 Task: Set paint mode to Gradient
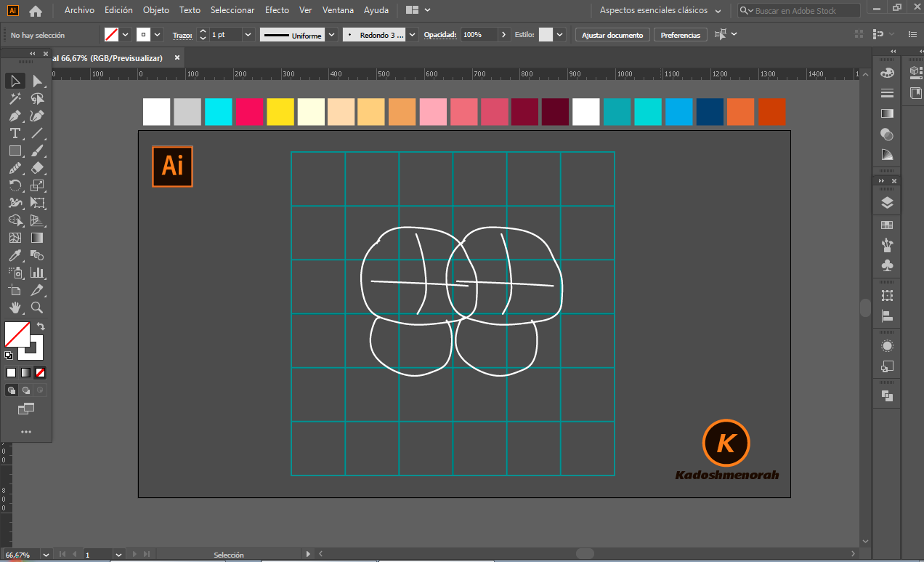click(26, 372)
